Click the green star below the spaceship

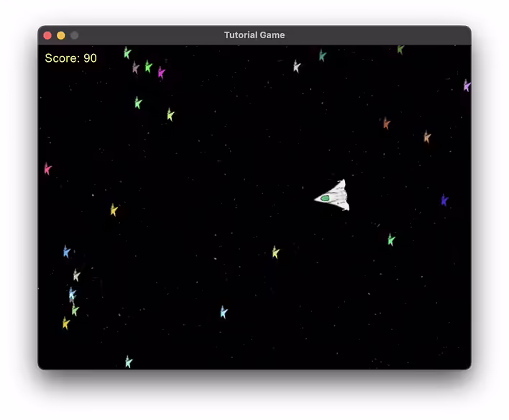(x=391, y=239)
